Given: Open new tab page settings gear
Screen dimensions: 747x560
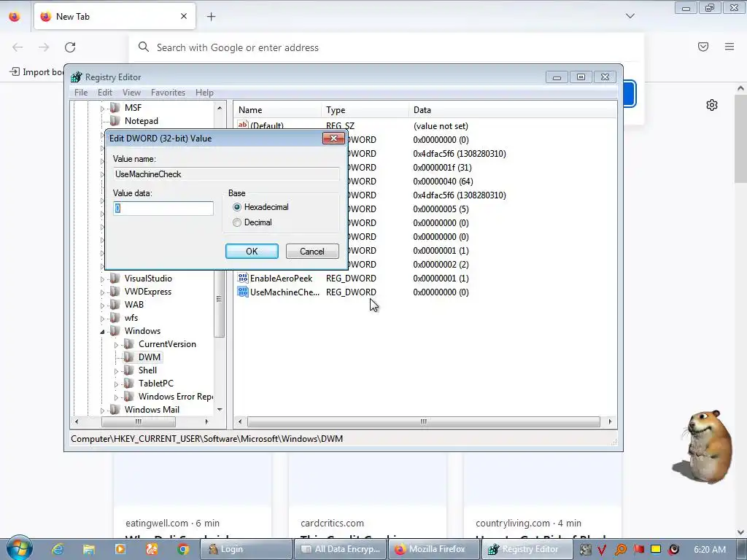Looking at the screenshot, I should [712, 105].
